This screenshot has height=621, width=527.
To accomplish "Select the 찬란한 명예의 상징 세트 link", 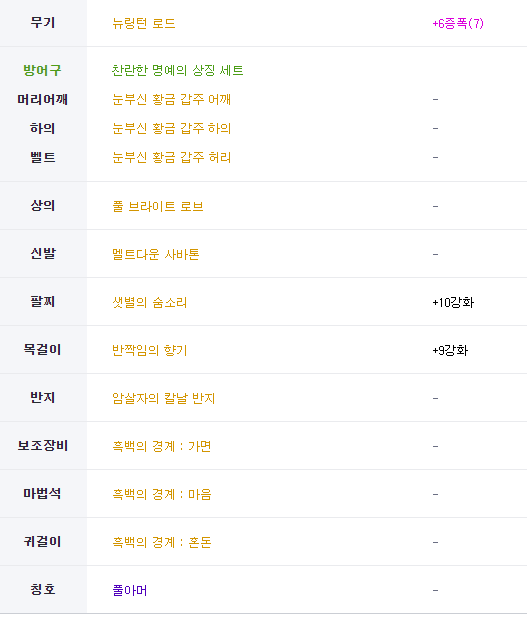I will pos(177,70).
